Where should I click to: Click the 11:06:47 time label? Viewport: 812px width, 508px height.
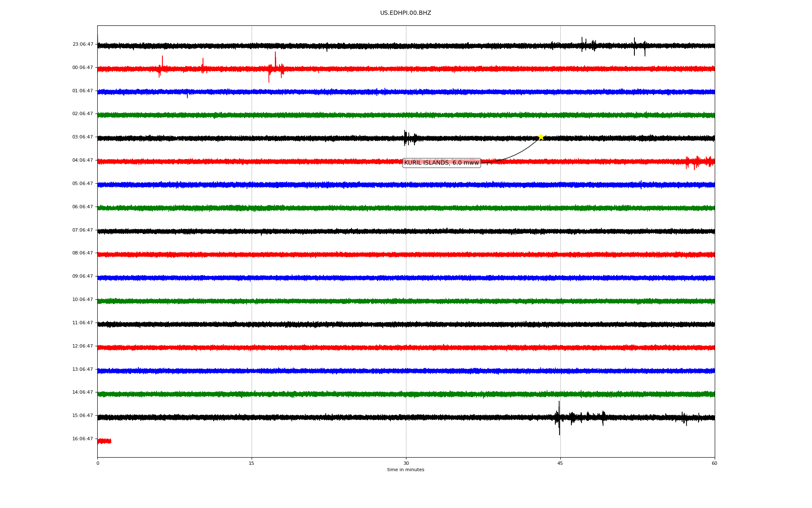(x=83, y=323)
